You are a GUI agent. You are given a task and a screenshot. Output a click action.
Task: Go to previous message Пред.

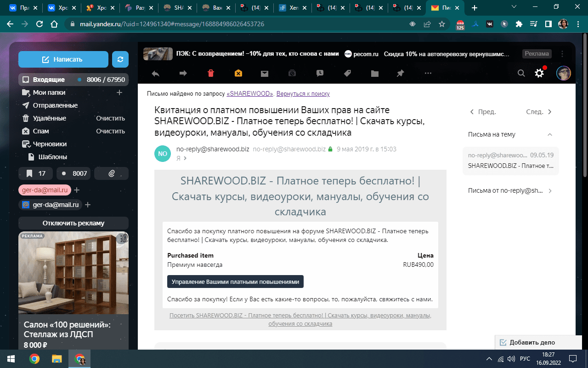(482, 112)
